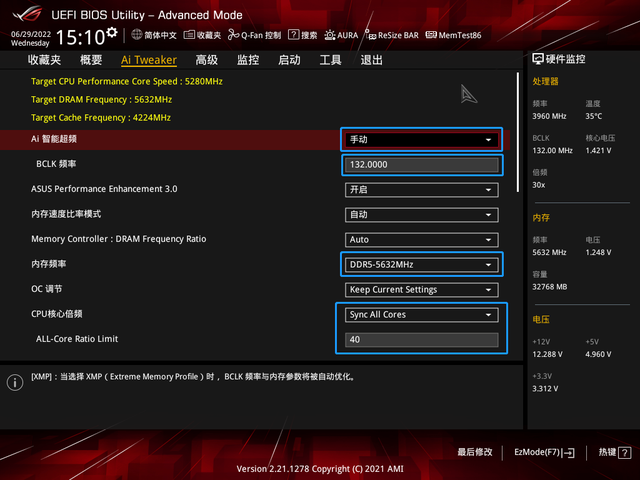Open Memory Controller DRAM Frequency Ratio dropdown
The width and height of the screenshot is (640, 480).
[x=422, y=240]
